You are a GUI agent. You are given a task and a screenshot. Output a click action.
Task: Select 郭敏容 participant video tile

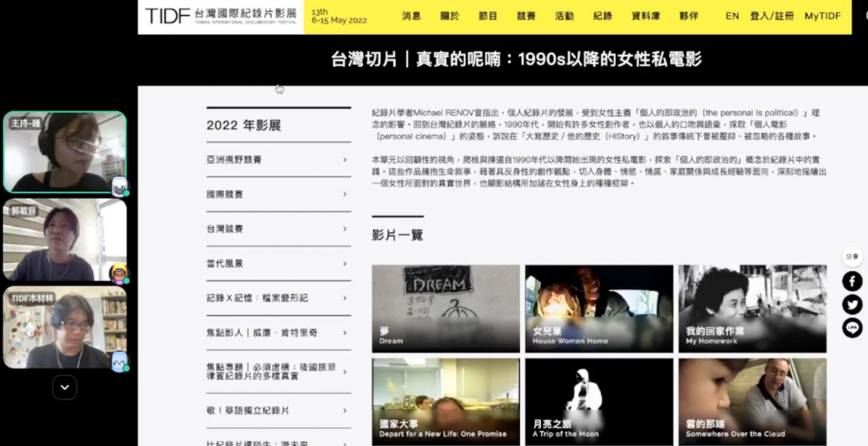(65, 240)
